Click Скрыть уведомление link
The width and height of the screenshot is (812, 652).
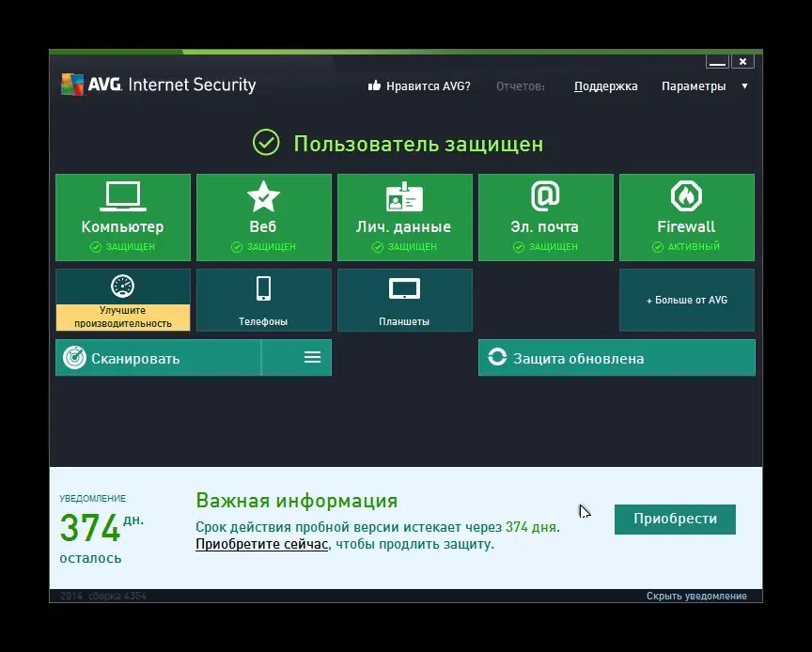click(696, 596)
